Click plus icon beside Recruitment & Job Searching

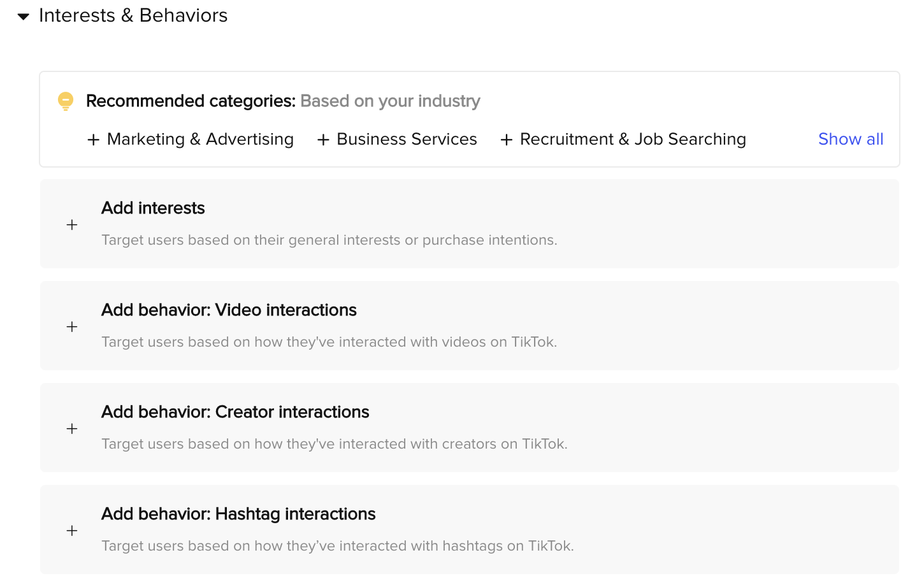click(x=507, y=140)
